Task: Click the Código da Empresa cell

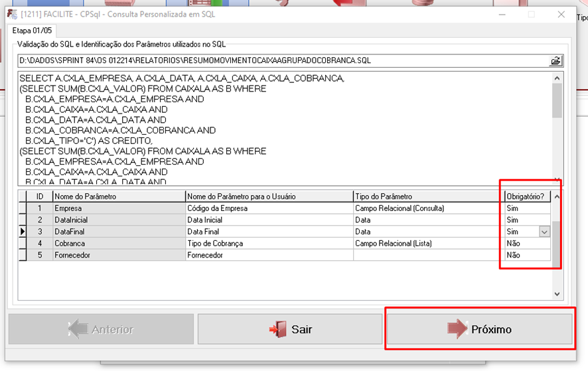Action: 269,208
